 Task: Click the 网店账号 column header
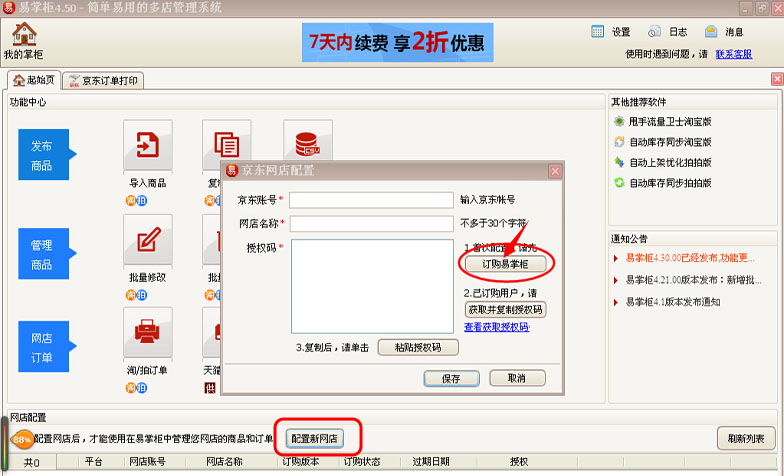point(148,462)
